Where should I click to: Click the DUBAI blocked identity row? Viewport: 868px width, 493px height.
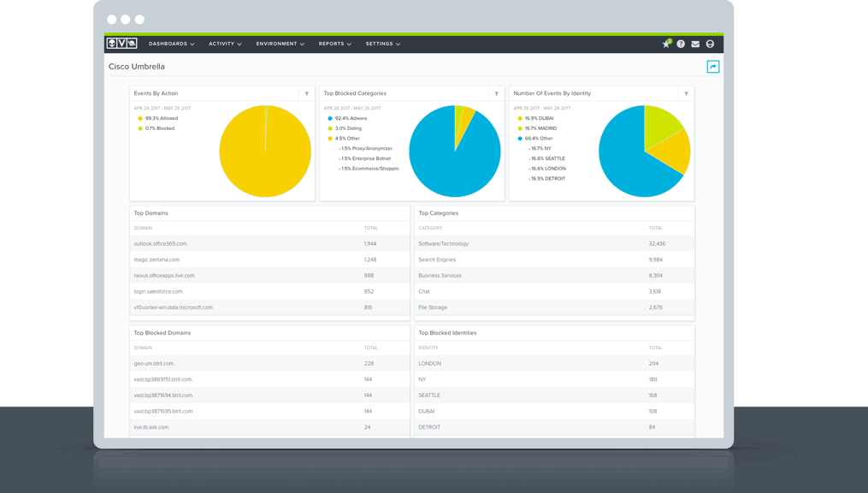point(555,412)
